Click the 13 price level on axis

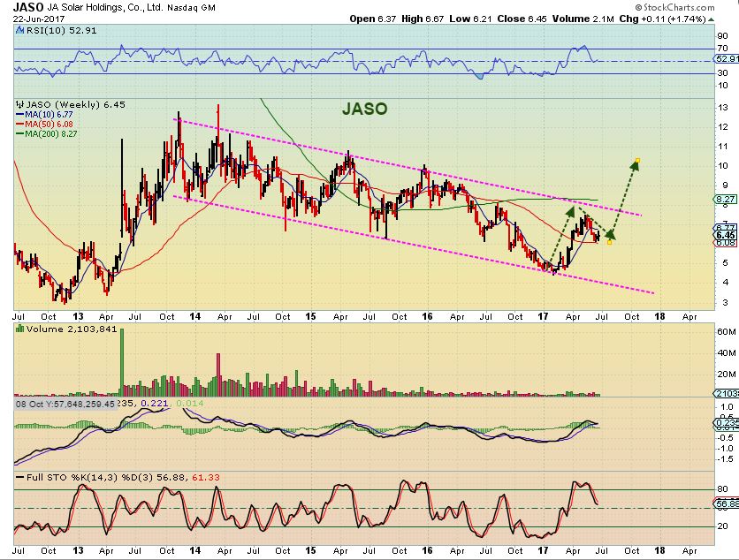pyautogui.click(x=722, y=108)
